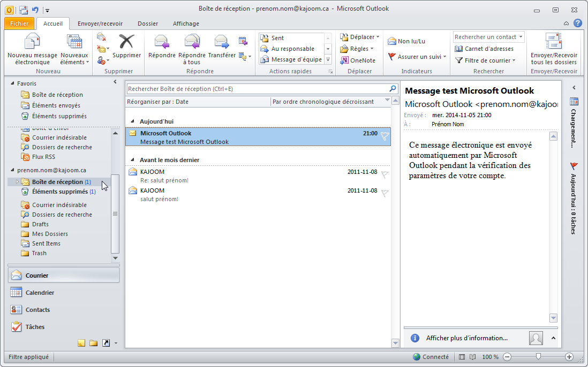Viewport: 588px width, 367px height.
Task: Click the Folder list icon in navigation bar
Action: tap(93, 342)
